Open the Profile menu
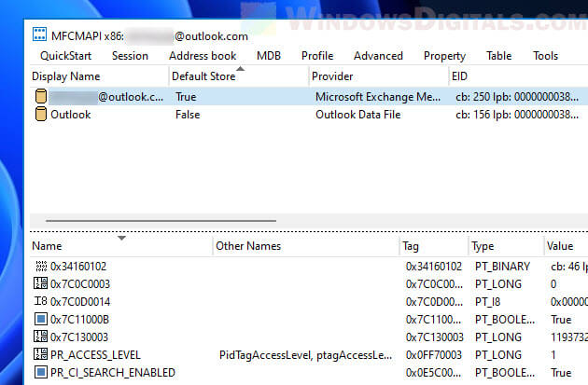 point(317,56)
